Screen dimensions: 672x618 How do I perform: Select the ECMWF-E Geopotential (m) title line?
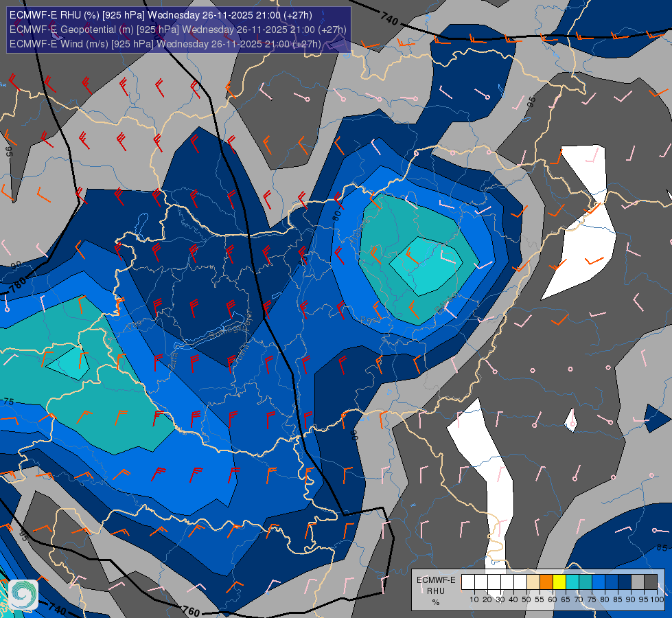click(x=178, y=30)
